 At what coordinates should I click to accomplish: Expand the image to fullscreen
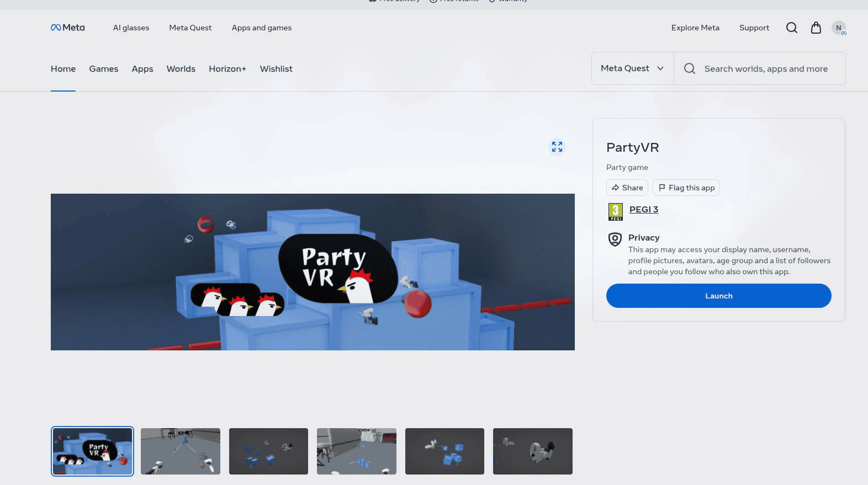point(557,147)
